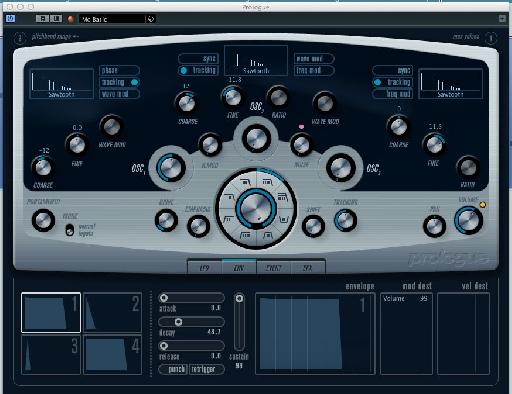Click the Read automation (R) button
This screenshot has width=512, height=394.
click(x=42, y=19)
